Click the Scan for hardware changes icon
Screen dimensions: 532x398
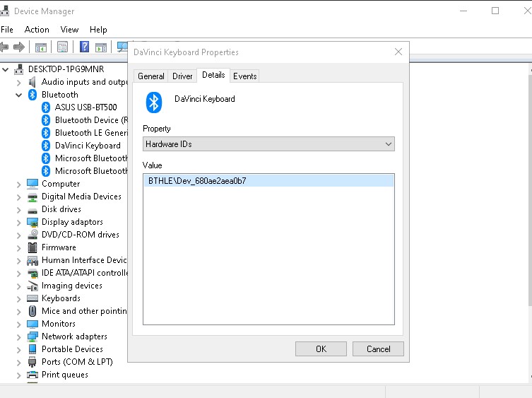tap(122, 47)
